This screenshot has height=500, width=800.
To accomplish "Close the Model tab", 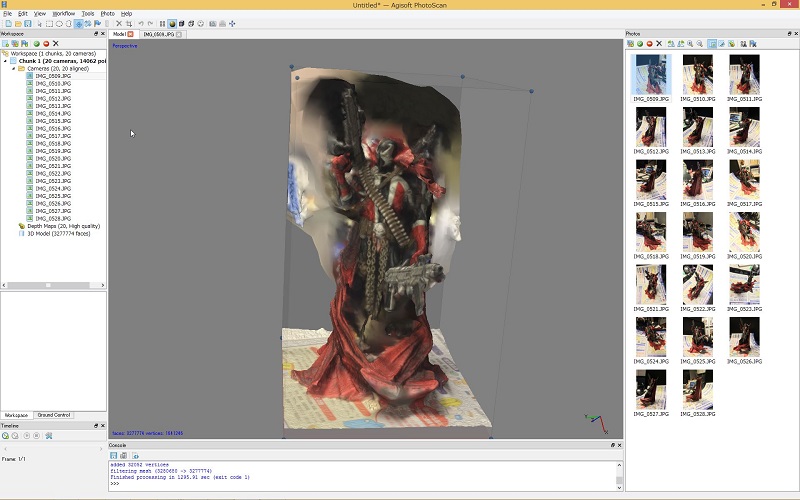I will 130,34.
